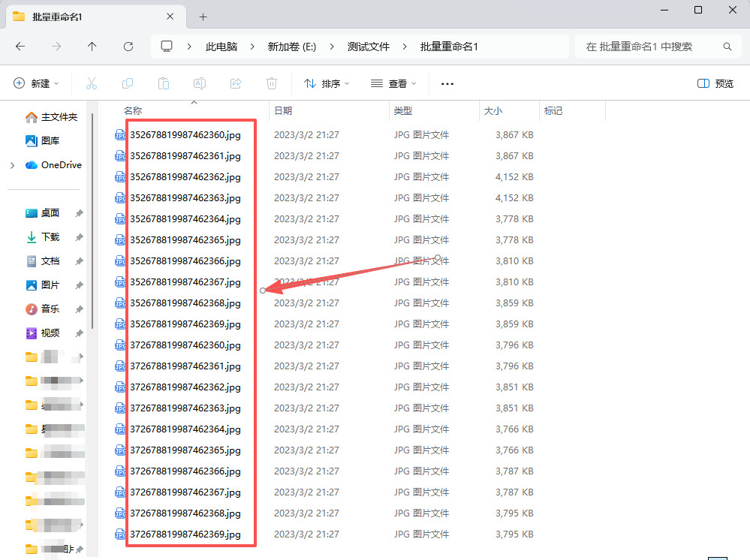Select file 372678819987462362.jpg
Image resolution: width=750 pixels, height=560 pixels.
[185, 387]
